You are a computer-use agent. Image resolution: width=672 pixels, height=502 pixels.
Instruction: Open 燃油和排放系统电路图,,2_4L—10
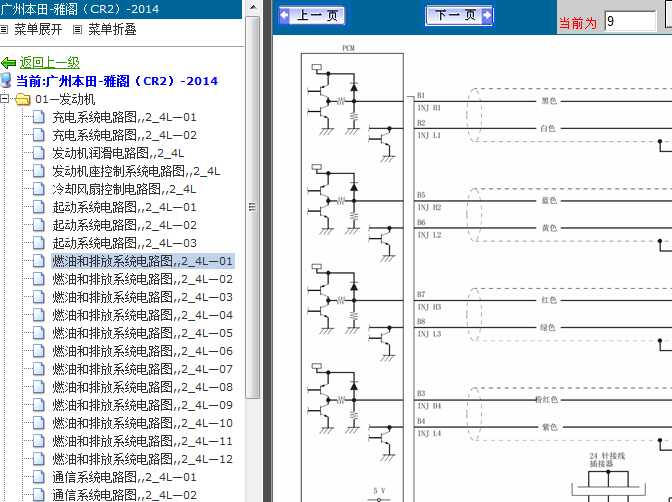(143, 423)
